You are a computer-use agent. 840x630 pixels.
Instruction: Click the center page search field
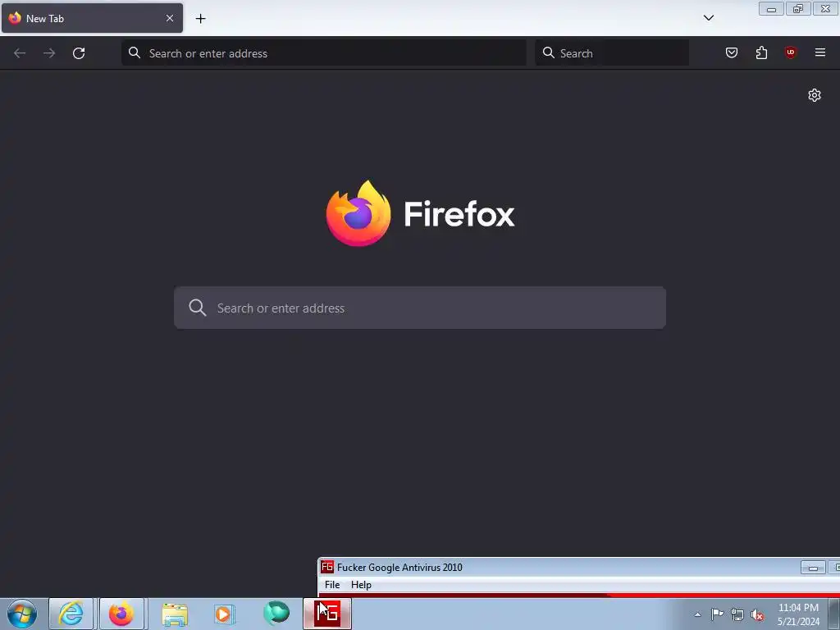[420, 308]
